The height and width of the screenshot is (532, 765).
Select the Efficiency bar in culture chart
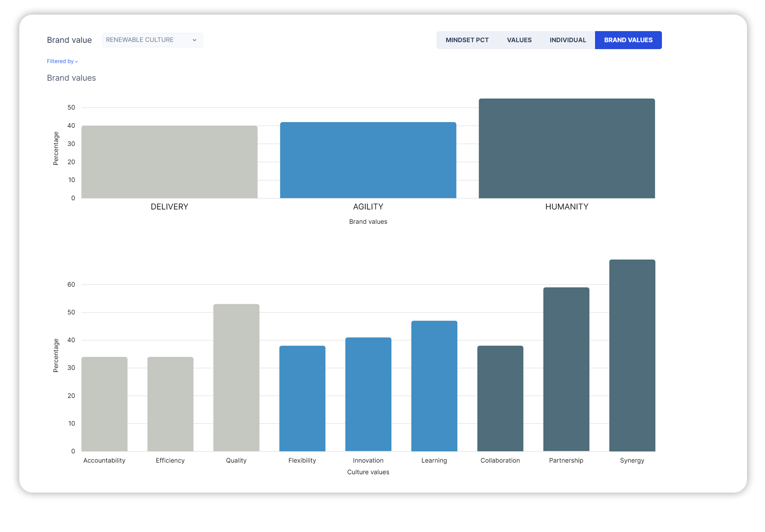tap(170, 404)
